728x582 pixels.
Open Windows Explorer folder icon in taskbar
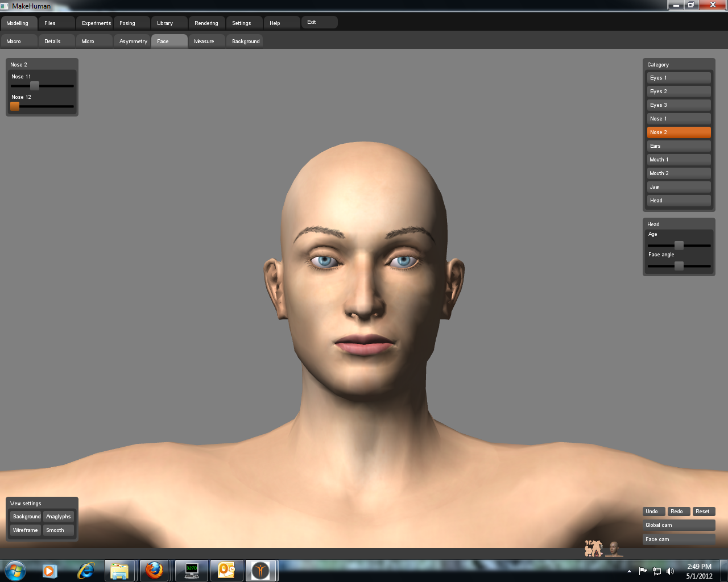[x=119, y=571]
